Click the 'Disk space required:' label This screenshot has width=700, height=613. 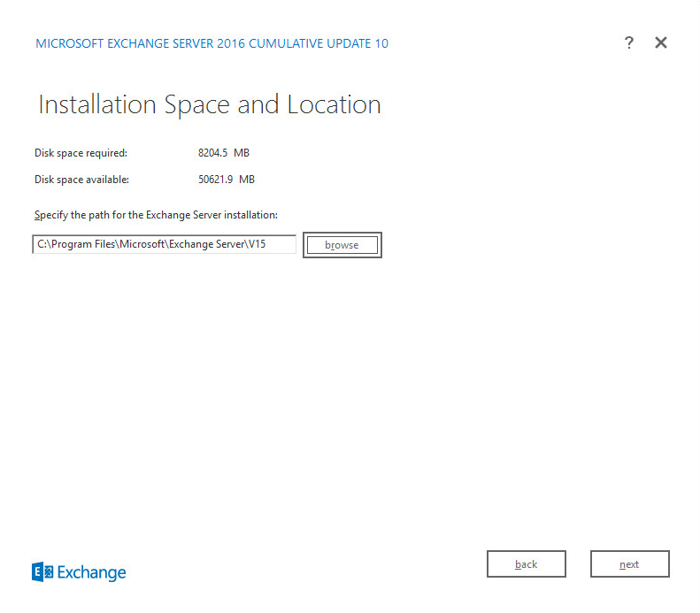[x=81, y=153]
